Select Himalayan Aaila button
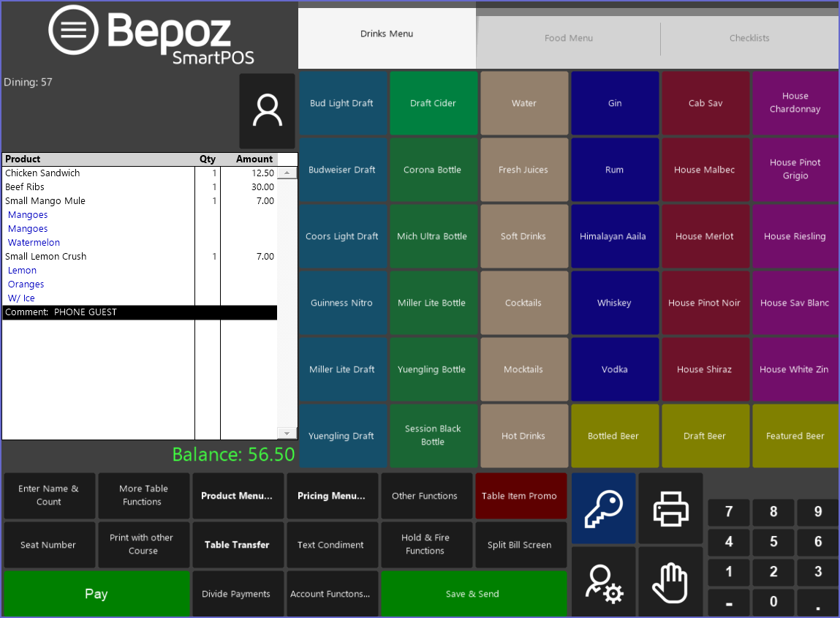The image size is (840, 618). 614,235
